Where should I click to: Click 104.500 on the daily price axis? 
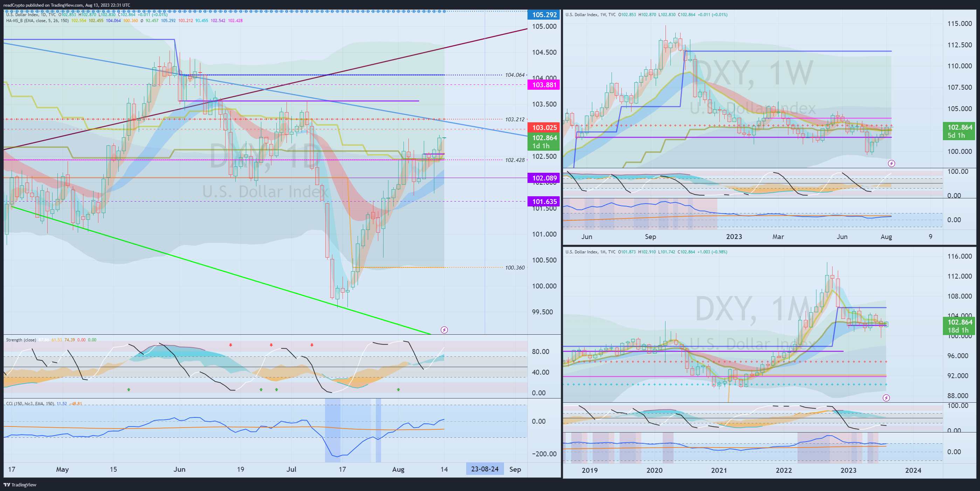click(x=544, y=52)
